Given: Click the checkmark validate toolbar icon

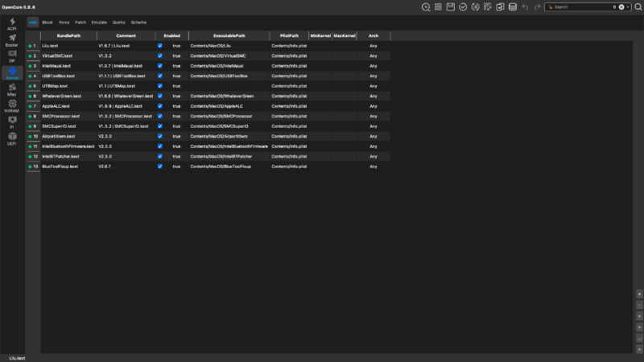Looking at the screenshot, I should [463, 7].
